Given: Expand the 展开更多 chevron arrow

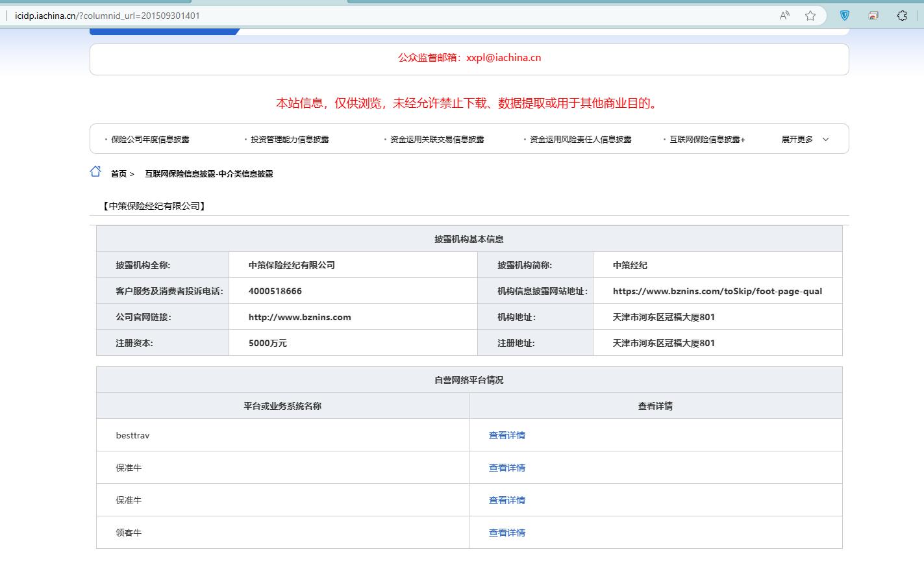Looking at the screenshot, I should click(x=825, y=140).
